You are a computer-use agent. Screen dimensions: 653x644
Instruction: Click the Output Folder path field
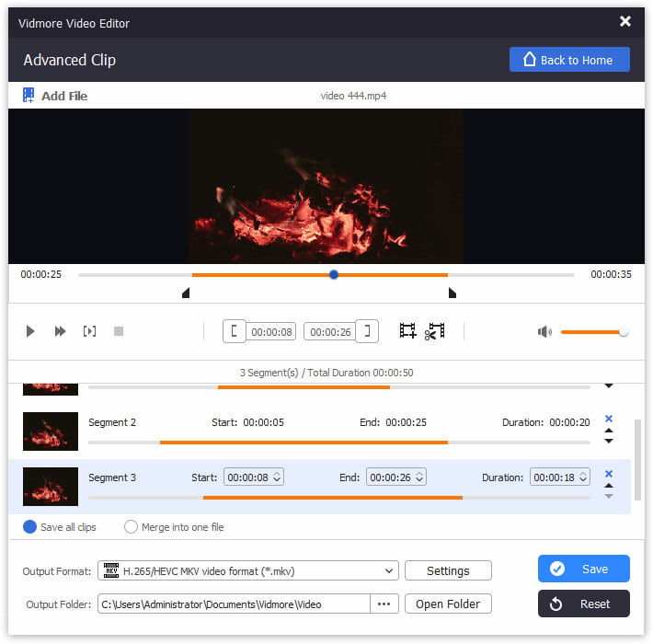(234, 604)
